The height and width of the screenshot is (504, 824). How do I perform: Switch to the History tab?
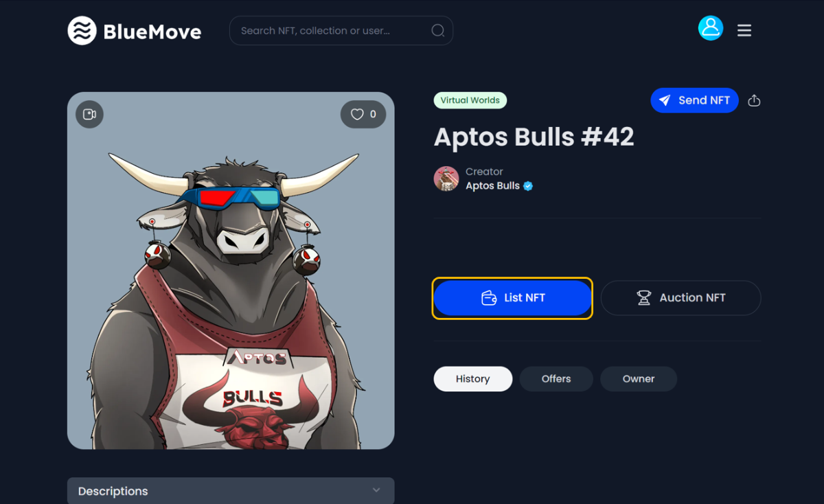[473, 379]
